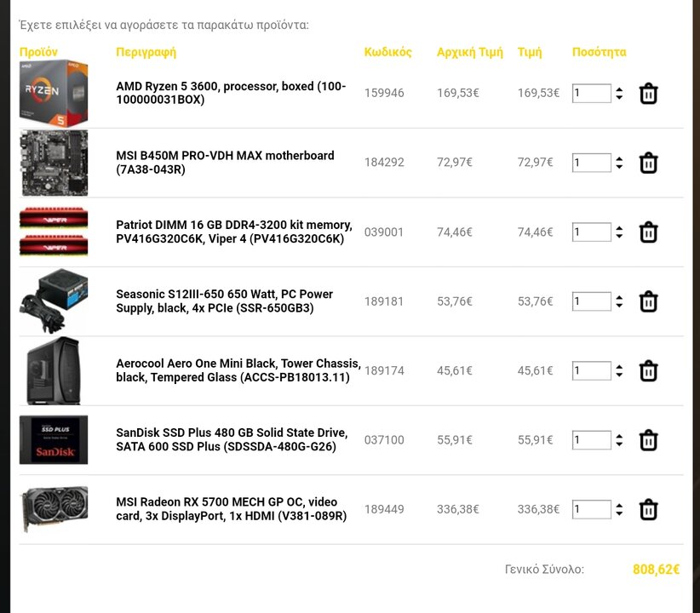Click the Προϊόν column header
This screenshot has width=700, height=613.
(x=38, y=52)
